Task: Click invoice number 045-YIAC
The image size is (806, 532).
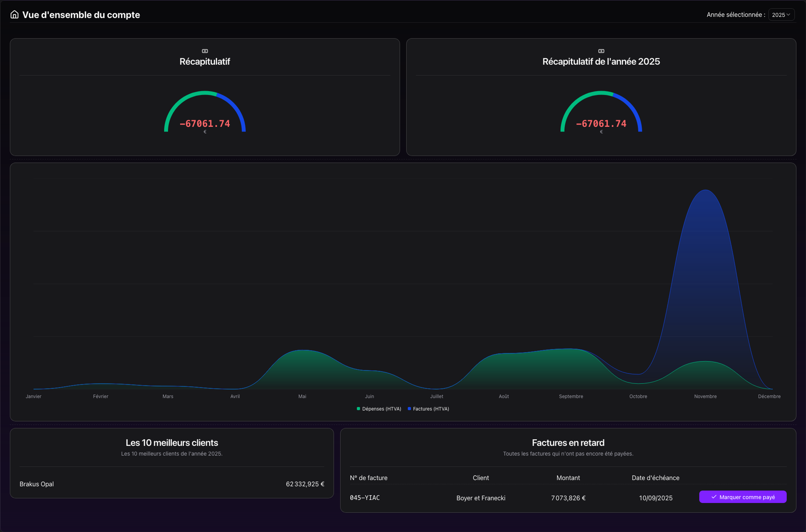Action: coord(365,498)
